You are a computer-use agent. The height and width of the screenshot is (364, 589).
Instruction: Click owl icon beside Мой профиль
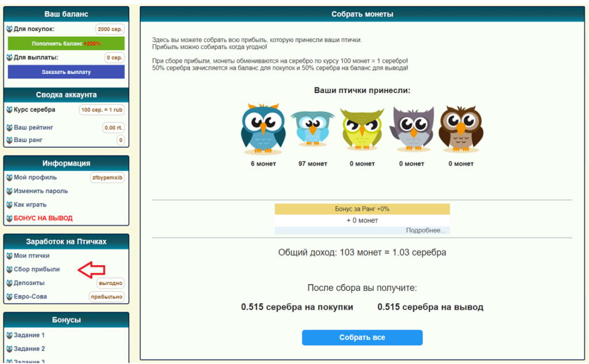[x=9, y=177]
